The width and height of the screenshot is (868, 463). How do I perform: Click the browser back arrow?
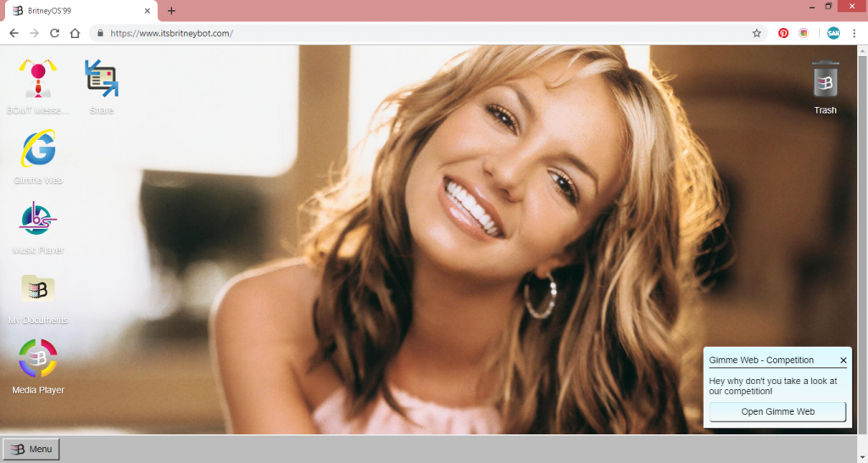pyautogui.click(x=14, y=33)
